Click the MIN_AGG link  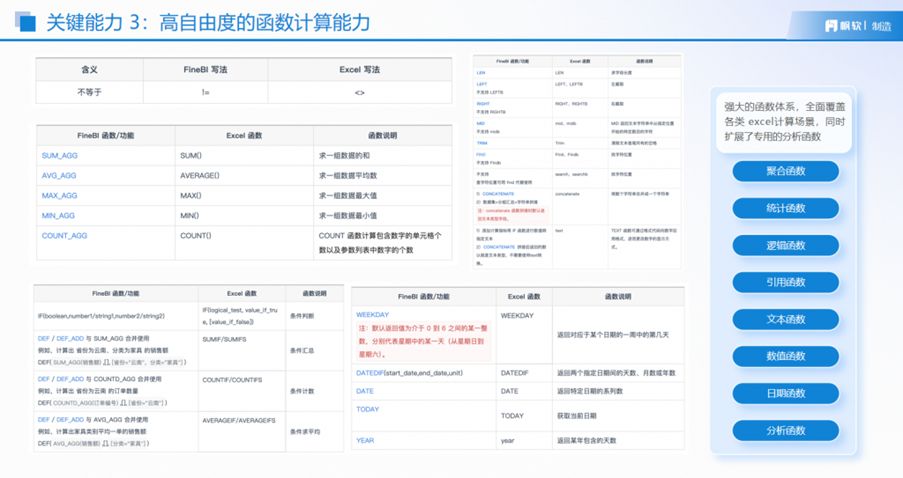58,215
